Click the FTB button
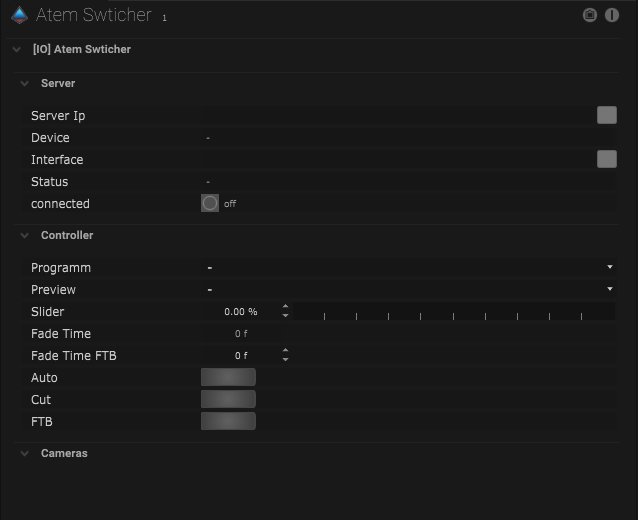 point(228,421)
